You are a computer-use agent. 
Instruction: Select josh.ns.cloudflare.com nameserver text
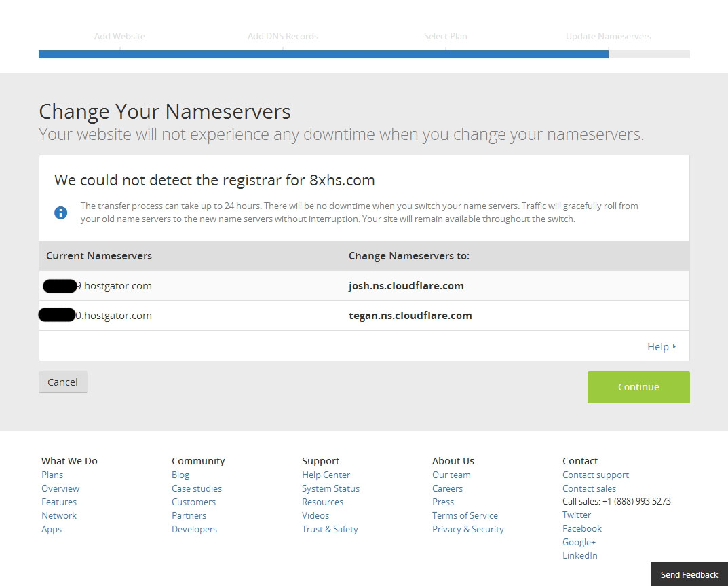click(x=406, y=286)
